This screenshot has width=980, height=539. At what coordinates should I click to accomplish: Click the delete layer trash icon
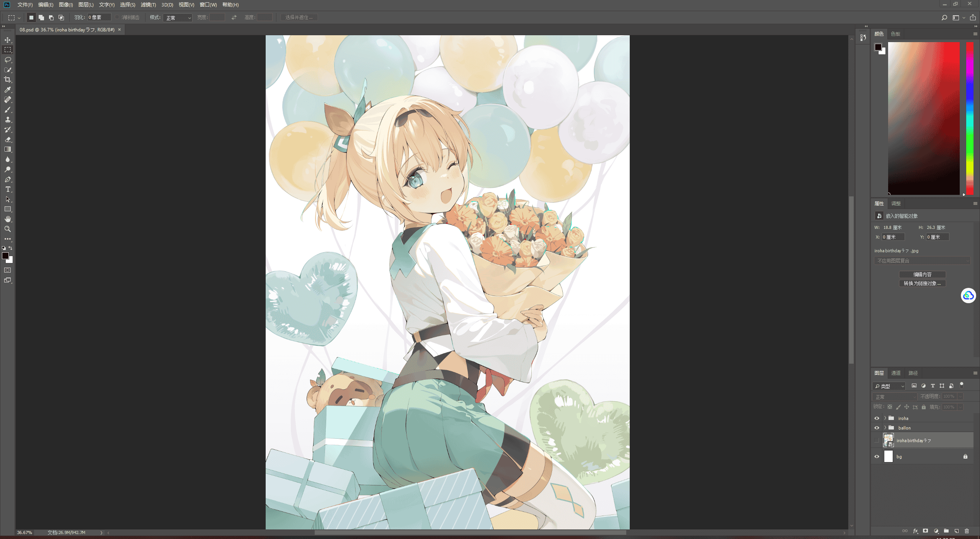pos(967,531)
